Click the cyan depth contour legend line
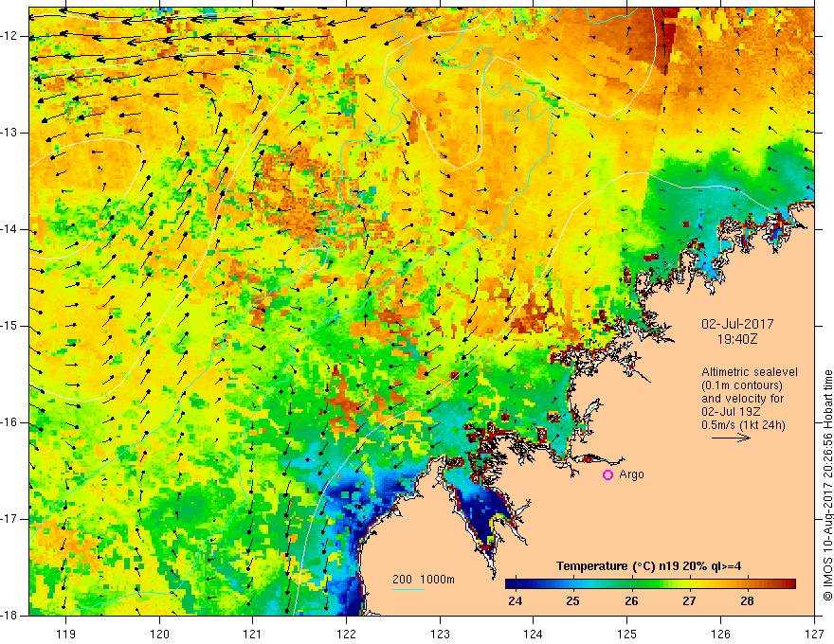 (408, 590)
